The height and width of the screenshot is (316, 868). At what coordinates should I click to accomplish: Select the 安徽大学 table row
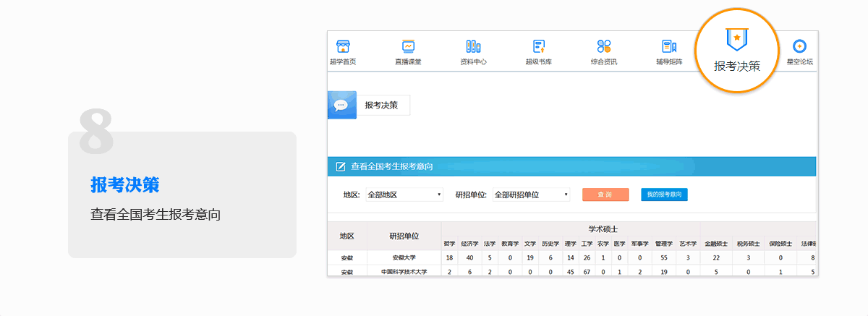tap(405, 257)
